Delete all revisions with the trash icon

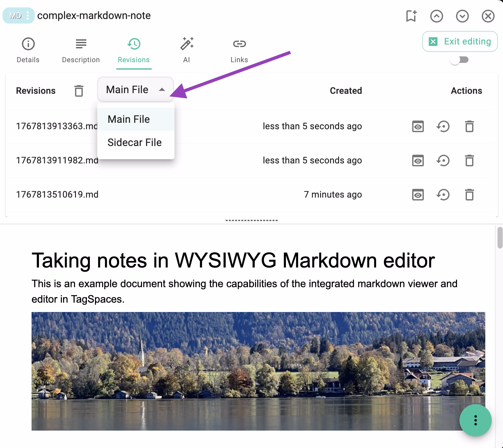[x=79, y=91]
